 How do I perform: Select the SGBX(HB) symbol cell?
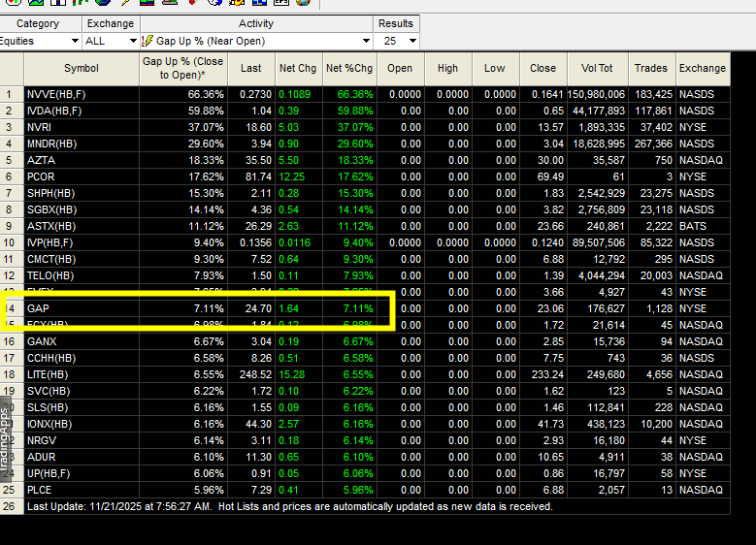coord(82,209)
